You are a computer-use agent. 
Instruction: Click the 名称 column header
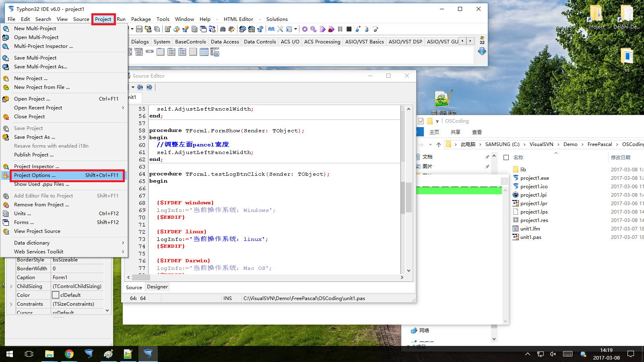(518, 157)
